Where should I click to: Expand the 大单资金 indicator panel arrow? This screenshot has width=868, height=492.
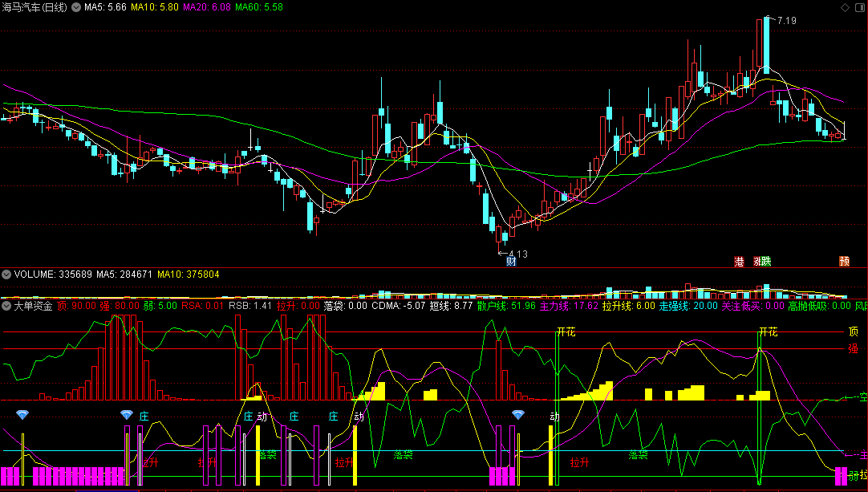(x=6, y=306)
